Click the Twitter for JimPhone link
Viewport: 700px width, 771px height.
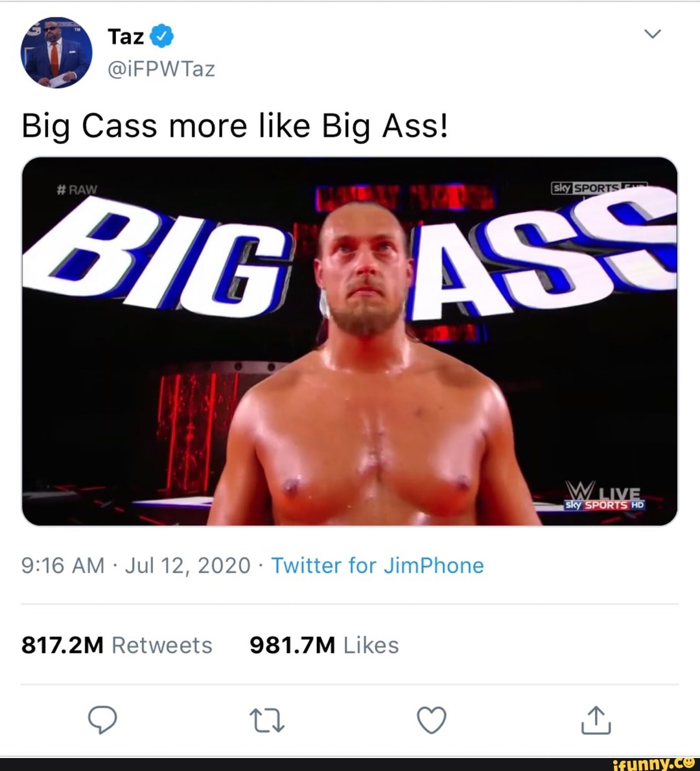[x=377, y=565]
